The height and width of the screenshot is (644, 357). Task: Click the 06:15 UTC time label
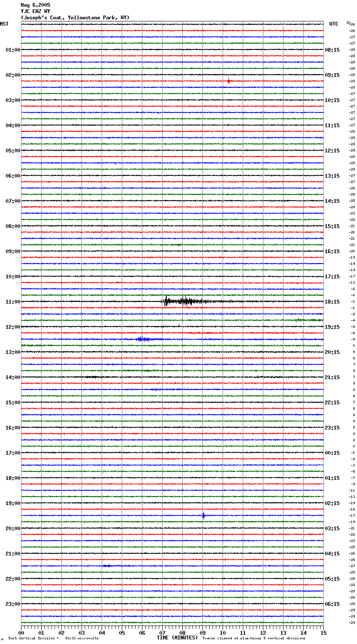(x=332, y=604)
